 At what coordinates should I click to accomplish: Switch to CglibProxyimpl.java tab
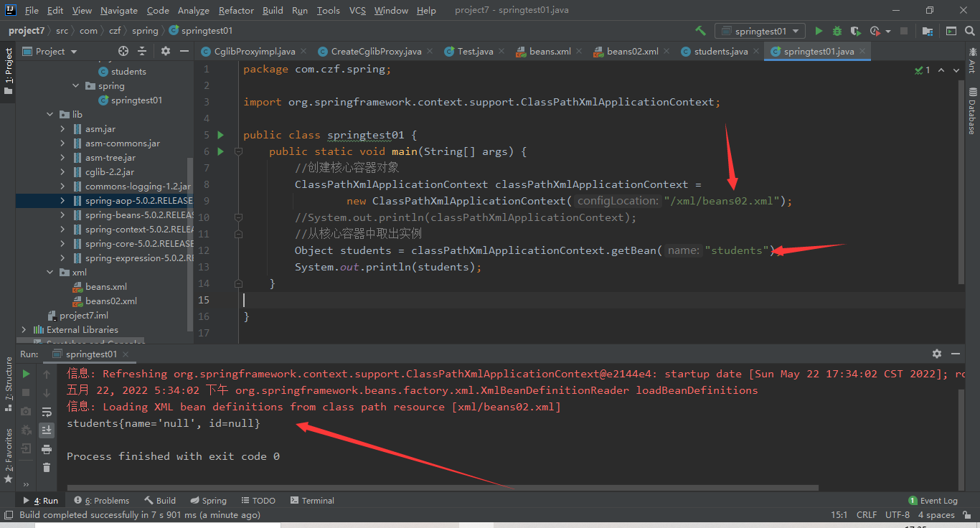255,51
